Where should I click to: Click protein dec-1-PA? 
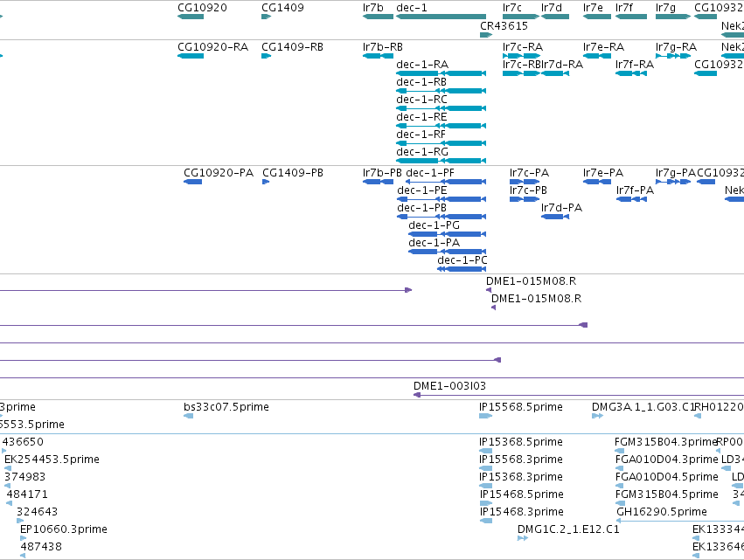point(448,252)
